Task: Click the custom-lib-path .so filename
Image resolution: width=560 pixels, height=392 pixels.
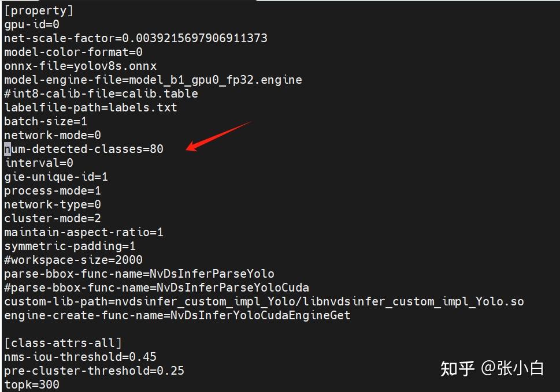Action: coord(413,302)
